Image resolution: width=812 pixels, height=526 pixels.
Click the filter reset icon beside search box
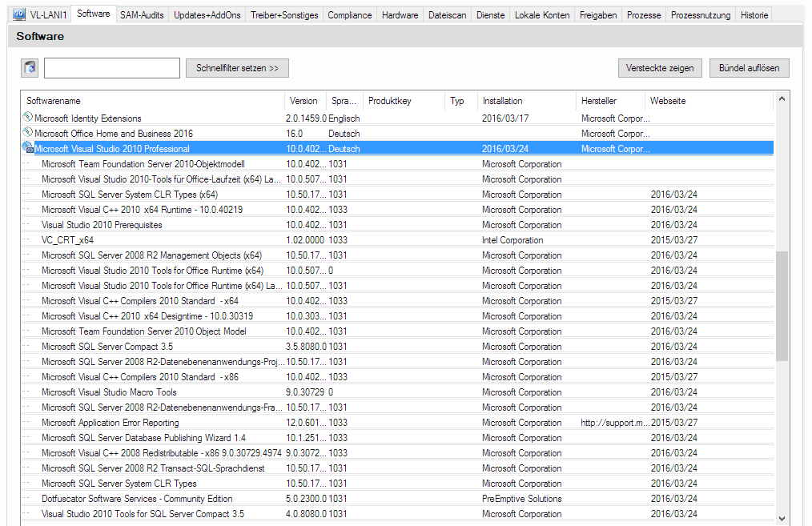(30, 68)
